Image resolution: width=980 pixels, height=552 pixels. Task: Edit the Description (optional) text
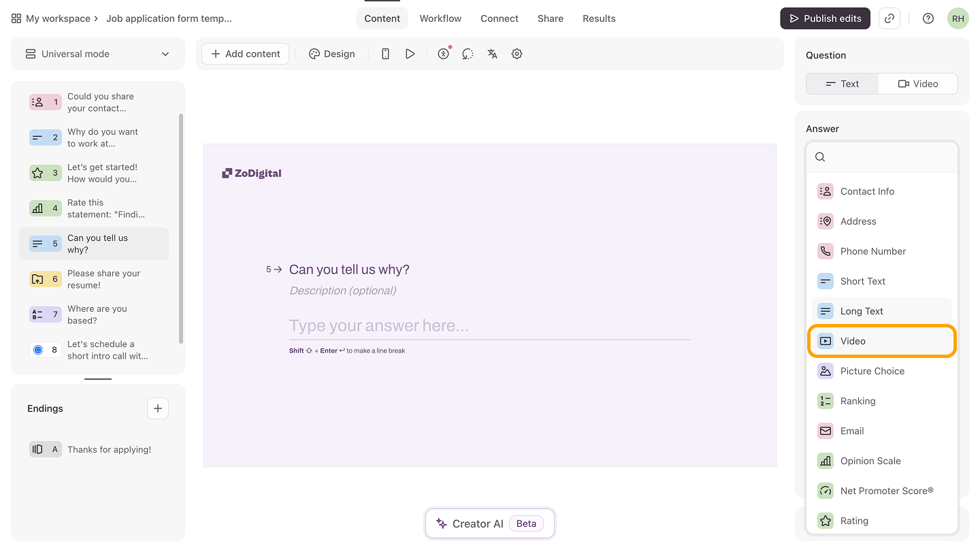pos(343,291)
